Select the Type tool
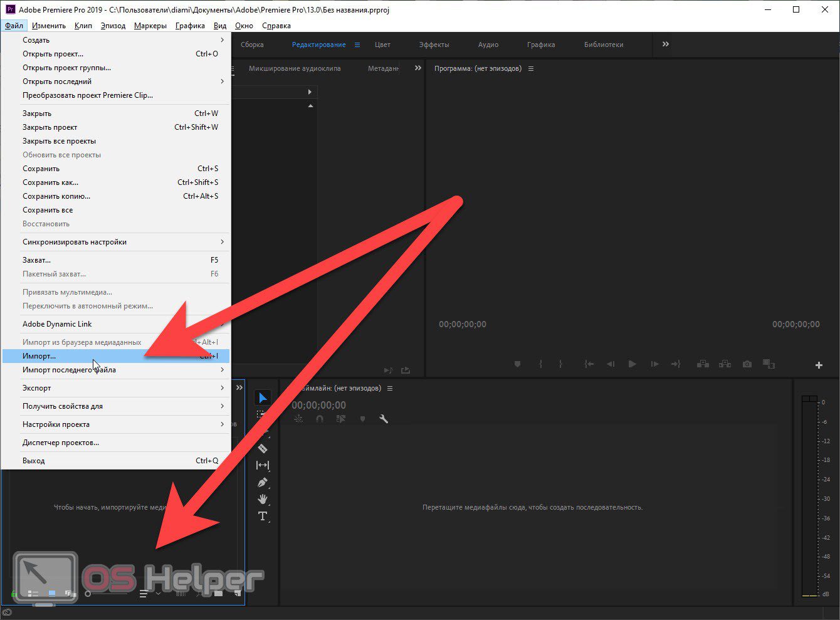The height and width of the screenshot is (620, 840). click(263, 517)
